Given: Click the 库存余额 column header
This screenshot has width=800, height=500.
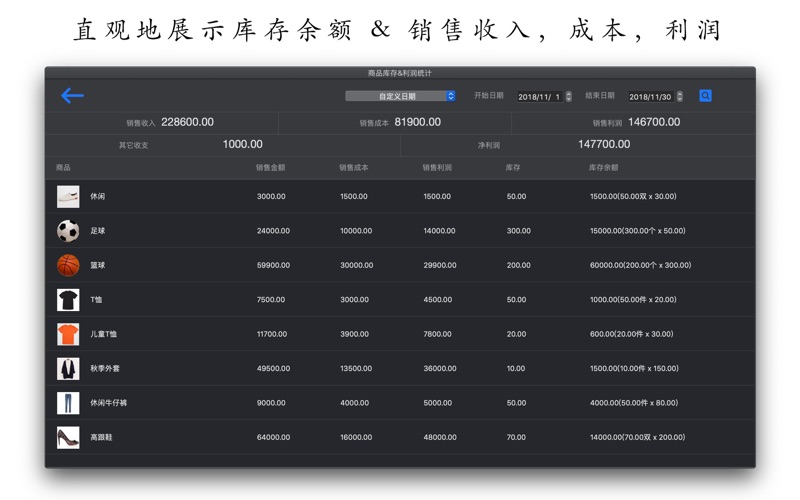Looking at the screenshot, I should tap(603, 168).
